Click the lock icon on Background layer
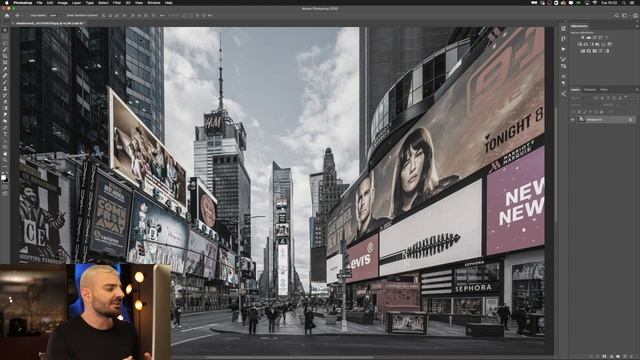The height and width of the screenshot is (360, 640). (630, 120)
